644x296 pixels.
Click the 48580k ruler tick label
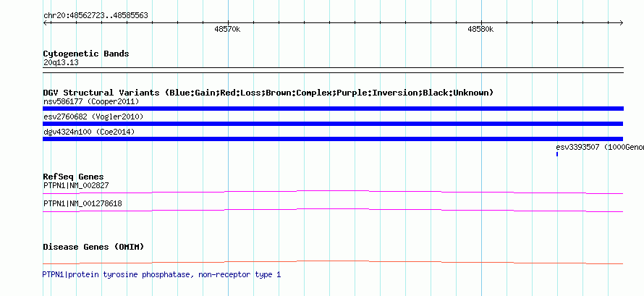click(x=480, y=29)
